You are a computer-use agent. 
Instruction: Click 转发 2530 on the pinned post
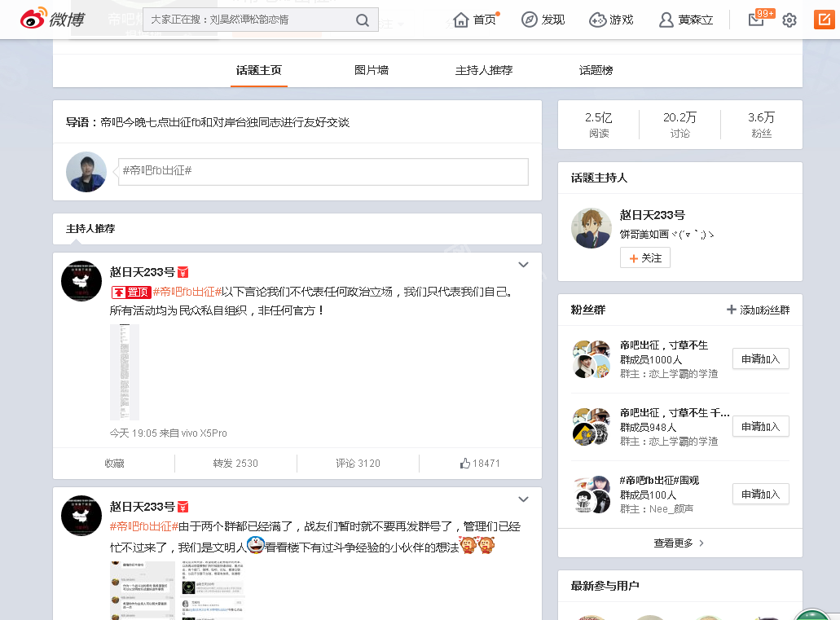pyautogui.click(x=235, y=464)
